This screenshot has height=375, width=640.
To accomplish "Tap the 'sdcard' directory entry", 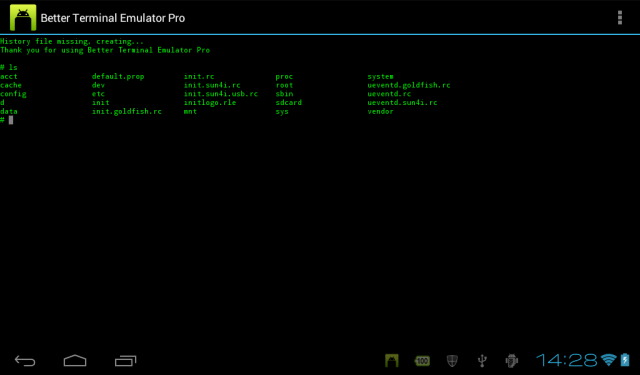I will point(289,103).
